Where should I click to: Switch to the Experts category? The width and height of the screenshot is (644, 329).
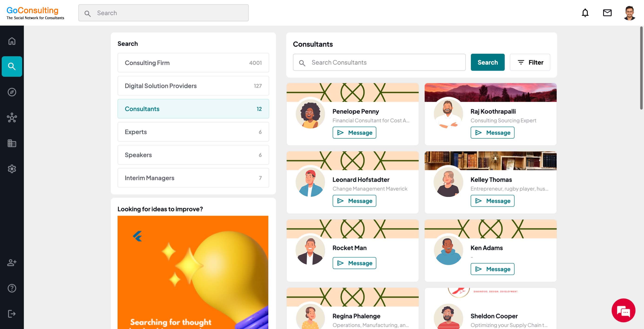193,132
